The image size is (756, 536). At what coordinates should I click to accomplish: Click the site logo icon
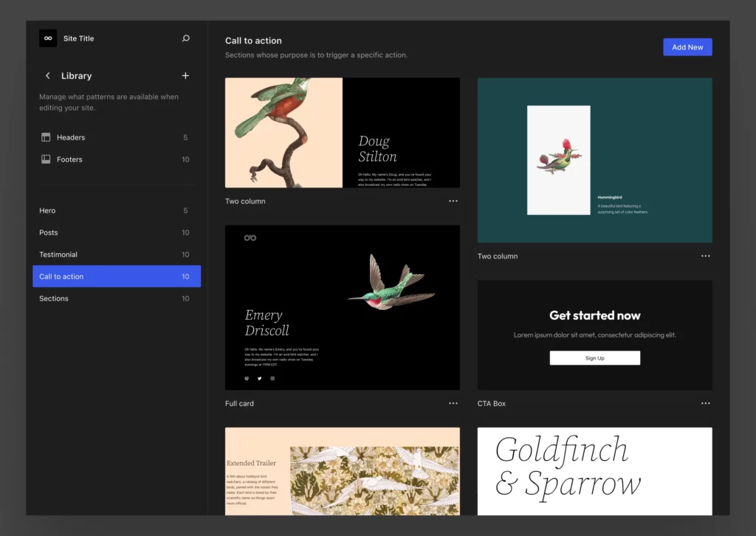(x=48, y=38)
